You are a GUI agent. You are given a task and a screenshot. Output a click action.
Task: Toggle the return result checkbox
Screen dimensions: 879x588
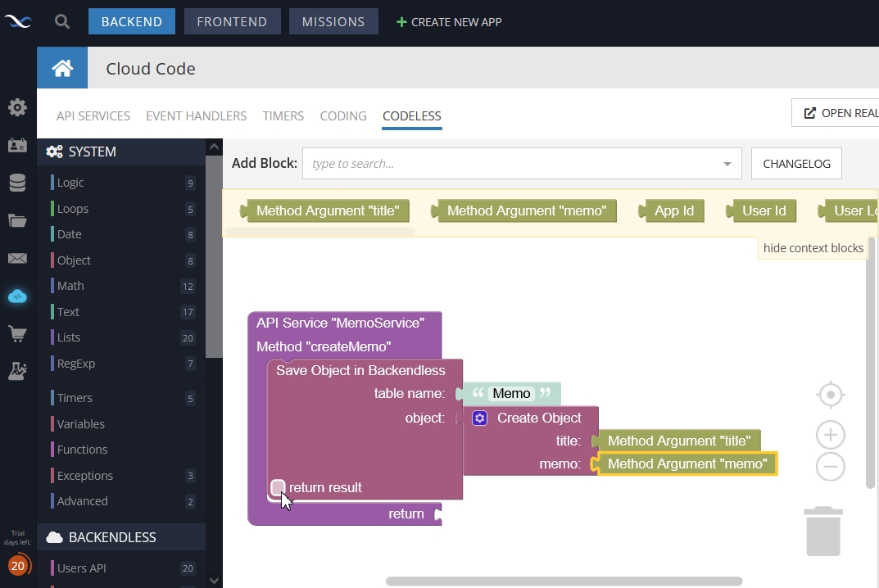278,487
